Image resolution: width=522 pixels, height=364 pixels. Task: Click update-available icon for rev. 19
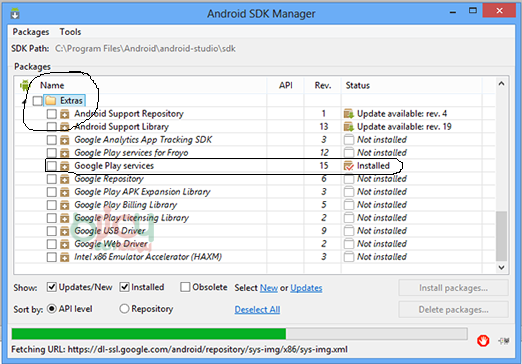coord(349,127)
